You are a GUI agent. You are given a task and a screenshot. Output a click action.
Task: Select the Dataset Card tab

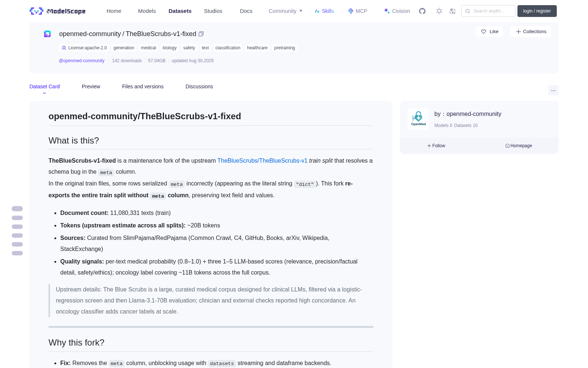pos(44,86)
